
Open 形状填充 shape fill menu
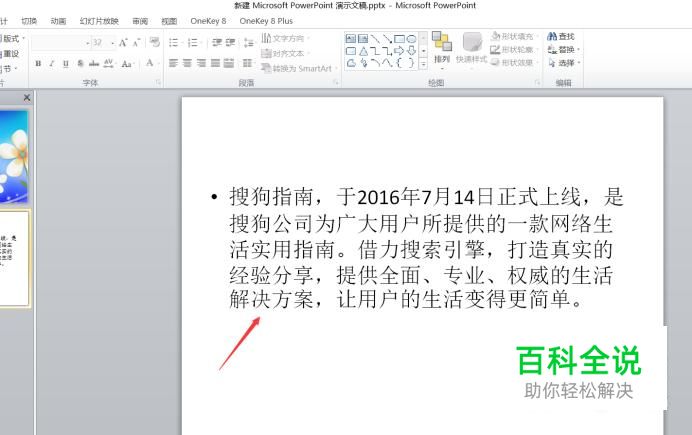pyautogui.click(x=514, y=36)
